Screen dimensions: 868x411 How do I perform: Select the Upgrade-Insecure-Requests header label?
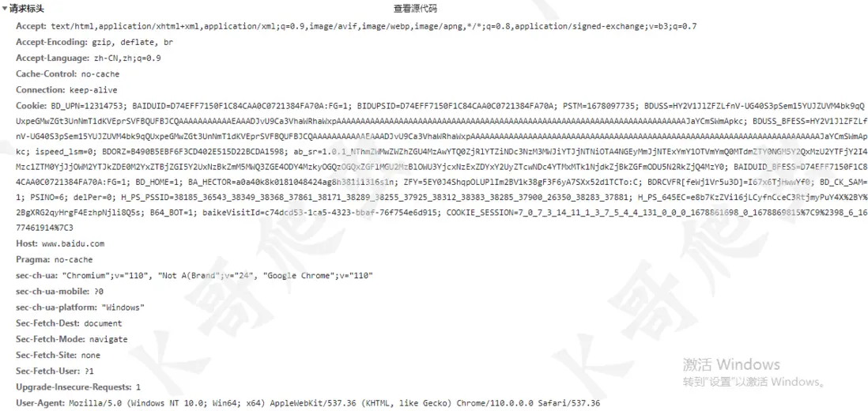click(74, 387)
